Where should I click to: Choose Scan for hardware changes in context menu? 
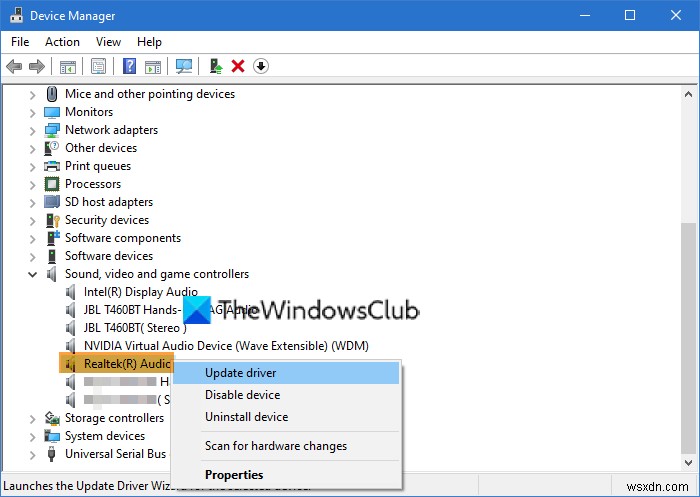pos(286,446)
